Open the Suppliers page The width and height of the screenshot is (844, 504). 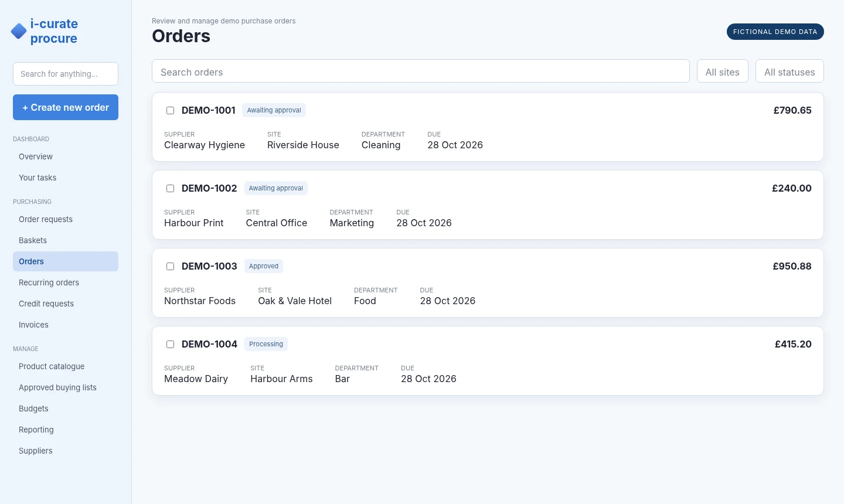pos(66,451)
